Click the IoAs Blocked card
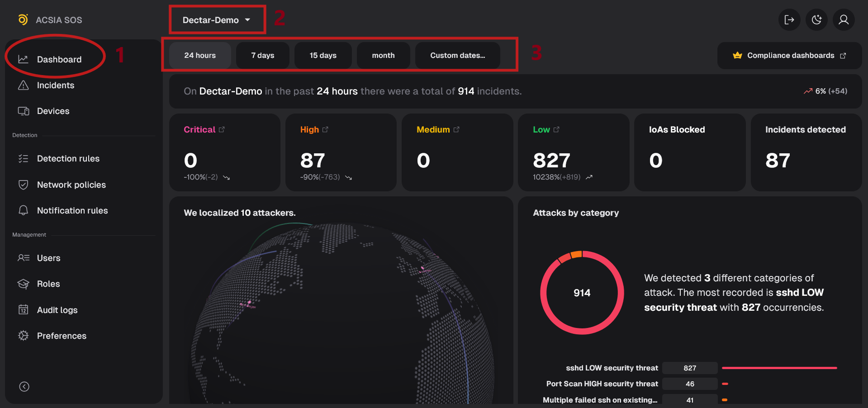 690,152
